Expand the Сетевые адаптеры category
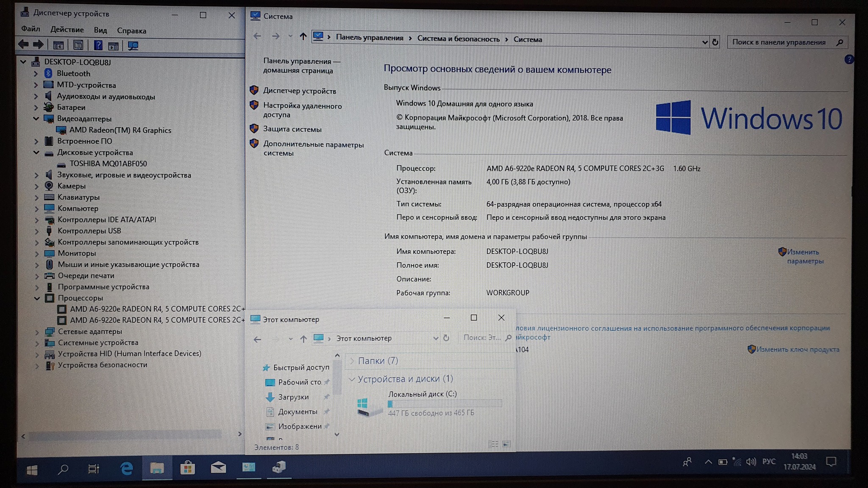The image size is (868, 488). pos(37,332)
